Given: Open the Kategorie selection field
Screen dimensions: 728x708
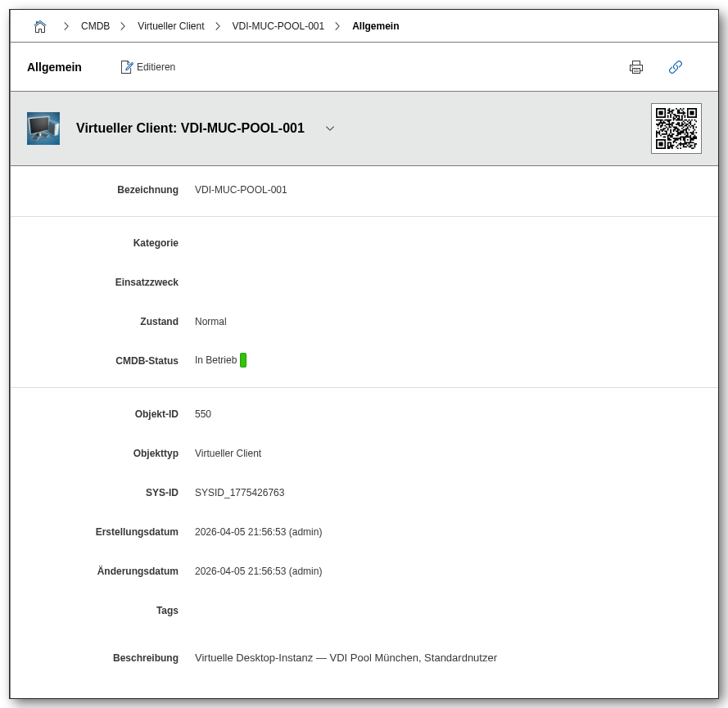Looking at the screenshot, I should pyautogui.click(x=246, y=242).
